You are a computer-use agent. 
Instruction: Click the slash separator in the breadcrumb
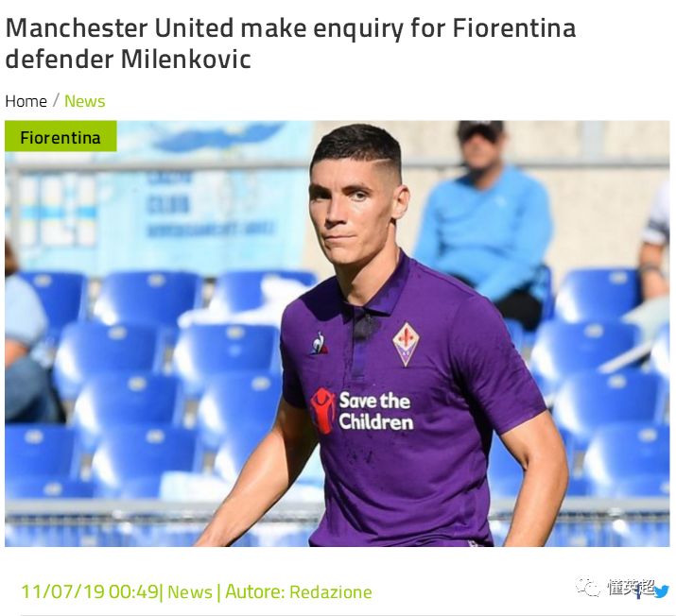pos(56,101)
